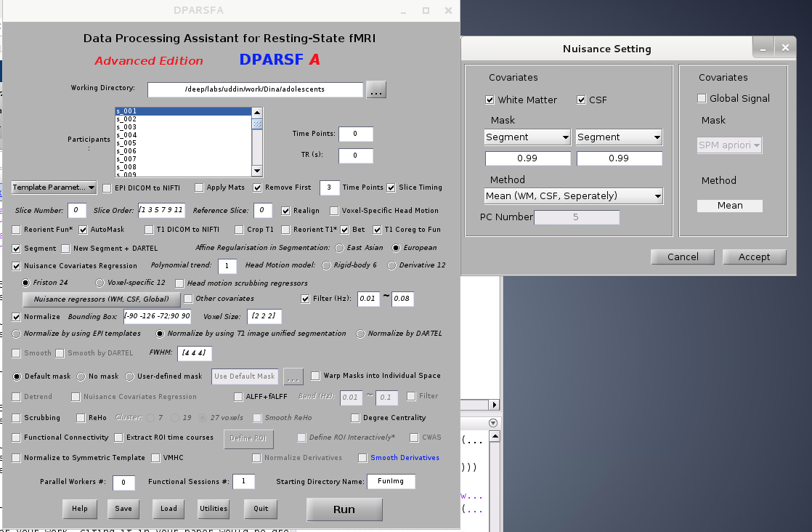Toggle Degree Centrality checkbox
Screen dimensions: 812x532
[x=355, y=418]
